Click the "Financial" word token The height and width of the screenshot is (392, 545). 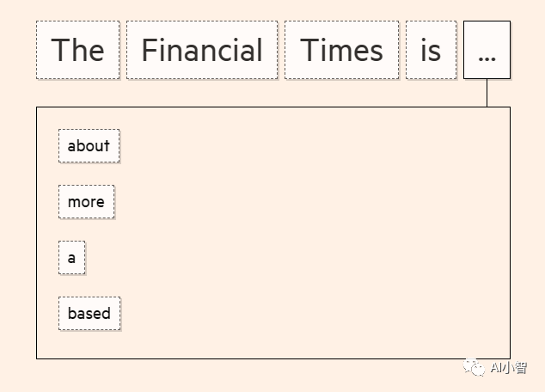(202, 50)
